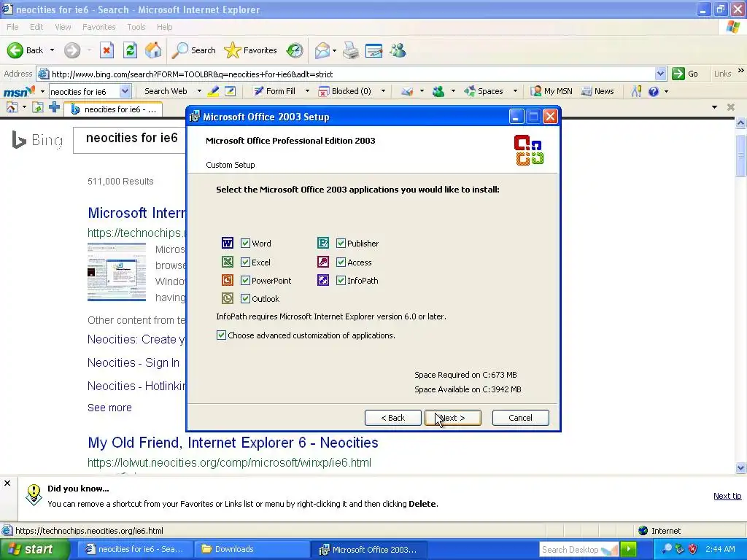Open Spaces from the MSN toolbar
The width and height of the screenshot is (747, 560).
point(484,91)
